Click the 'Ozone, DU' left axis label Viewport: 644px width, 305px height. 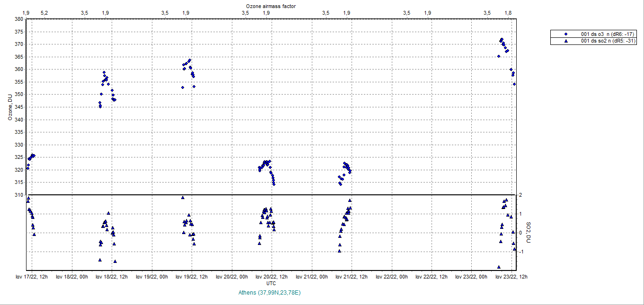click(x=10, y=107)
